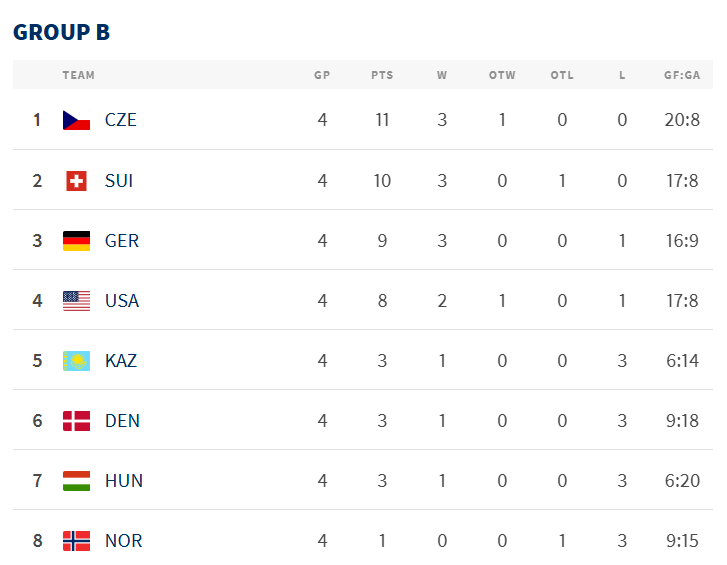The width and height of the screenshot is (727, 565).
Task: Click the Germany flag icon
Action: coord(77,241)
